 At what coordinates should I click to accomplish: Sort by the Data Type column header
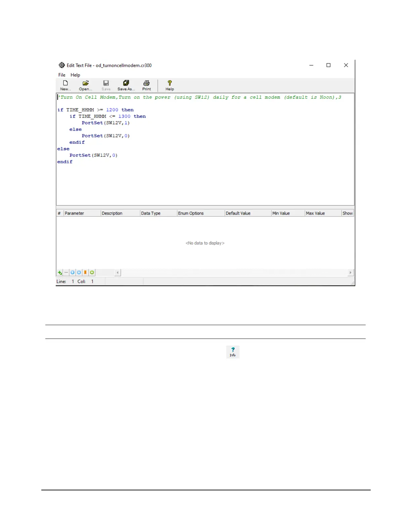pos(158,213)
